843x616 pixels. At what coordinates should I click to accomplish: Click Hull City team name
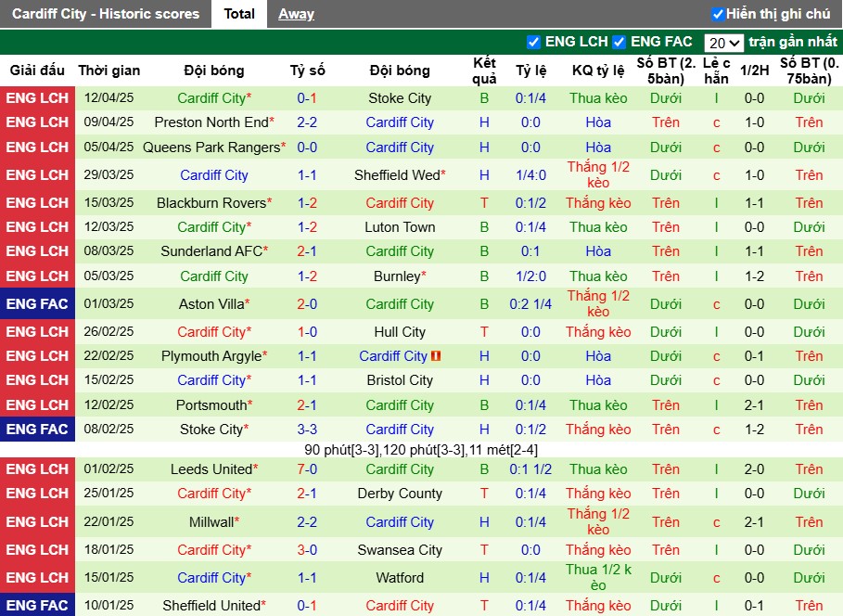point(400,332)
